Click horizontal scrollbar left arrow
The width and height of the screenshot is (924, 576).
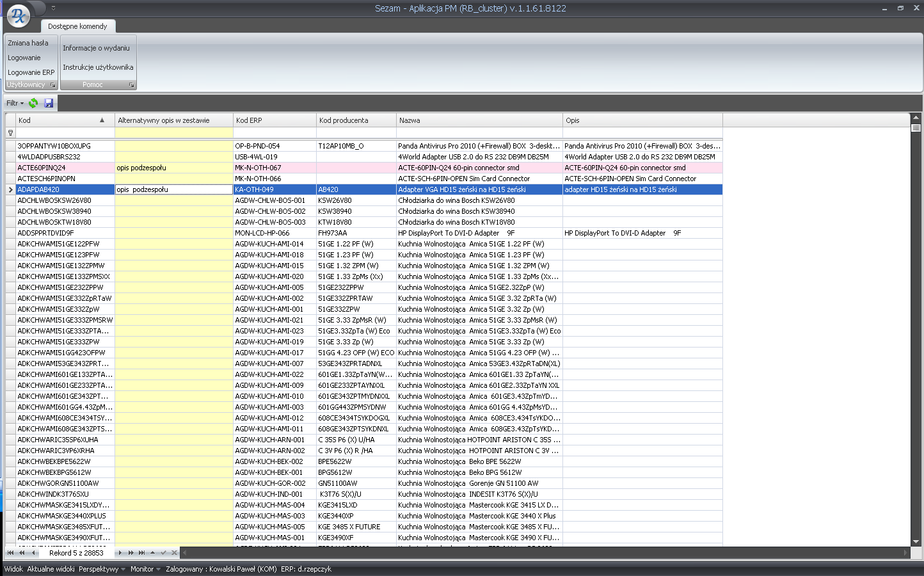(x=185, y=552)
